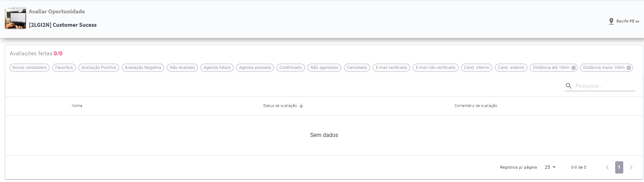Click the dropdown icon on Distância até 10km chip

pyautogui.click(x=573, y=68)
